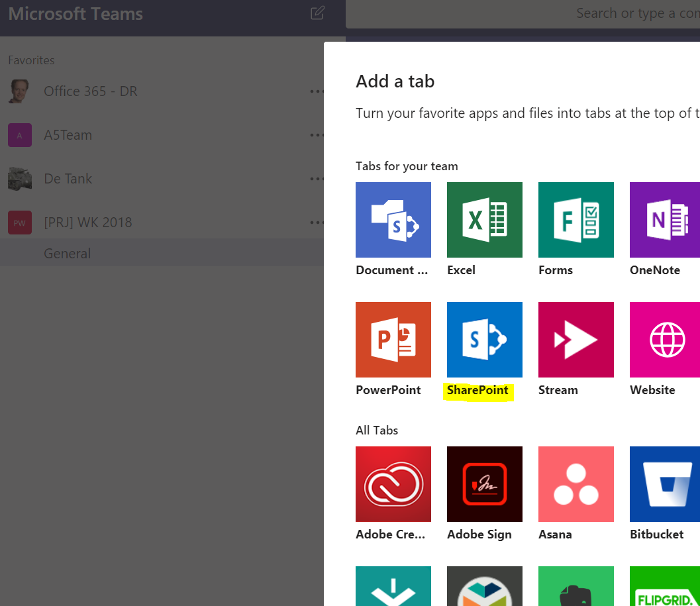Click the red PW team avatar

[x=20, y=223]
